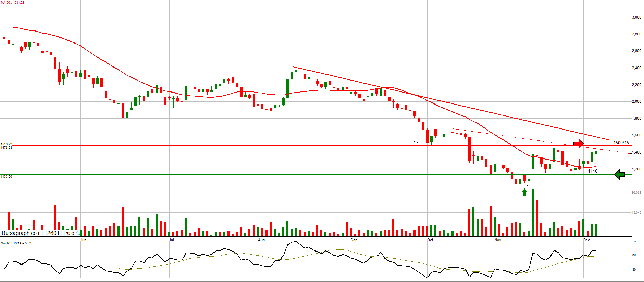Click the 1133.60 support level value
Screen dimensions: 644x282
pyautogui.click(x=7, y=177)
